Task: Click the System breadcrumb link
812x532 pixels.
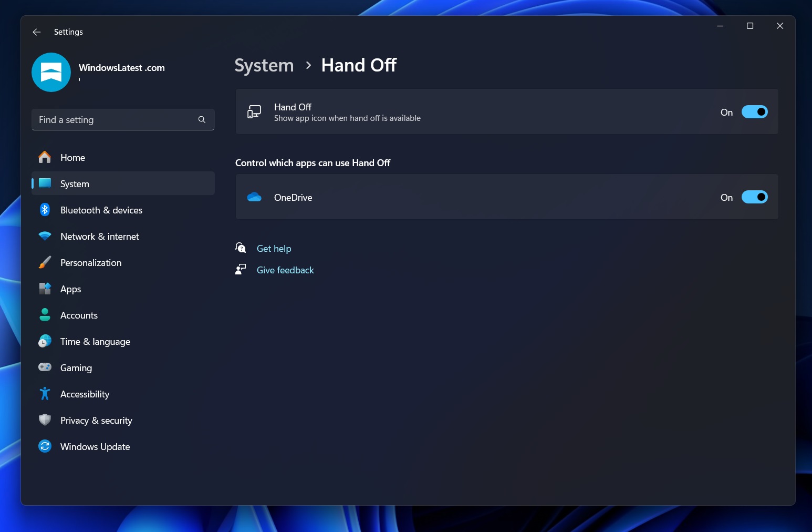Action: (264, 65)
